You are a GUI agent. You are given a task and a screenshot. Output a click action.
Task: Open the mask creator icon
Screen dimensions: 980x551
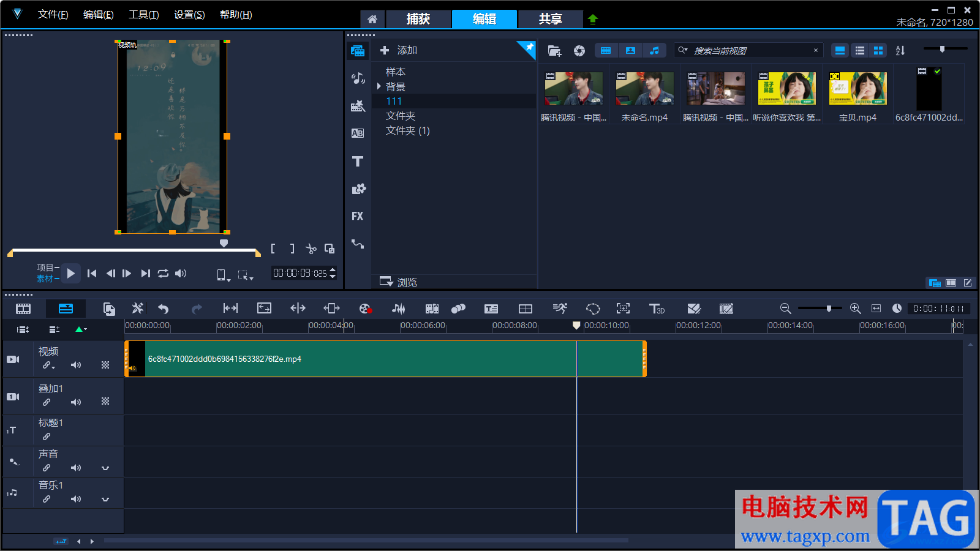coord(593,309)
